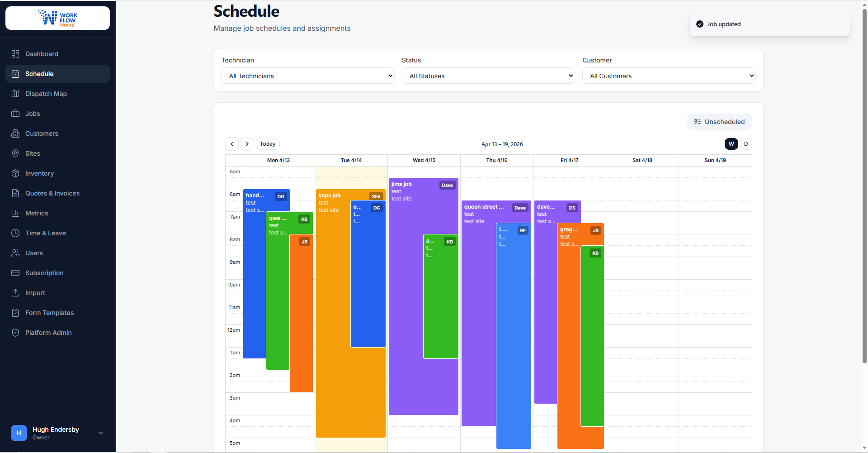Click the Metrics chart icon
This screenshot has width=868, height=453.
(15, 213)
